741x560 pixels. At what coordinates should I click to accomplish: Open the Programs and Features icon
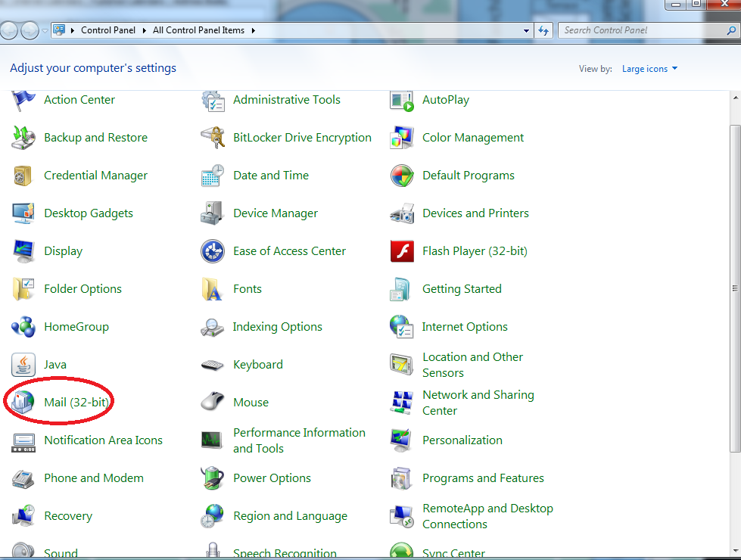(x=402, y=478)
